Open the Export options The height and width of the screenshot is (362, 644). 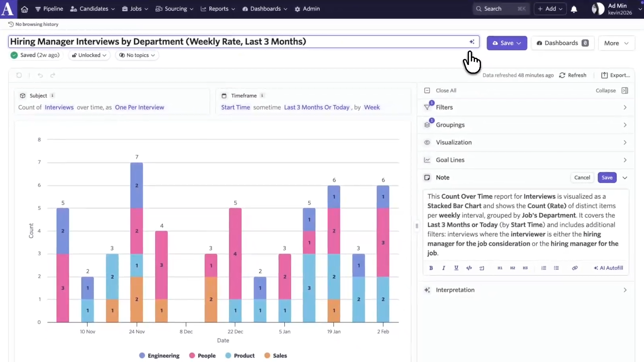[616, 75]
